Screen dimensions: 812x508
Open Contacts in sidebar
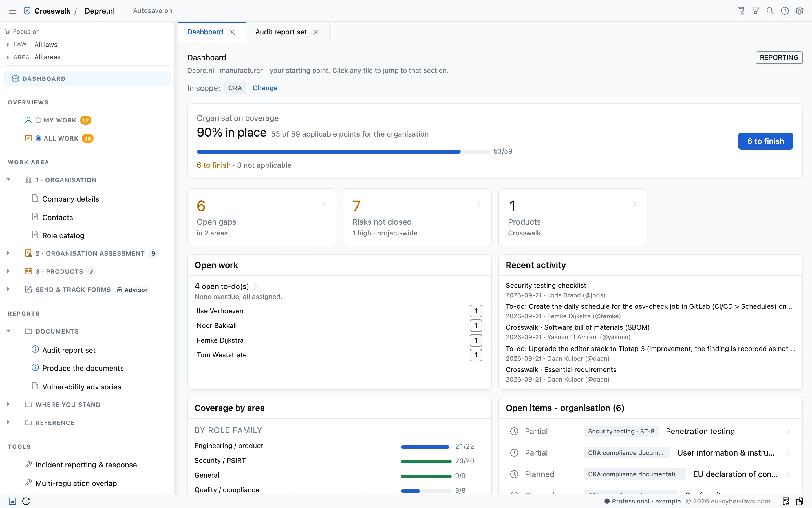(x=58, y=217)
